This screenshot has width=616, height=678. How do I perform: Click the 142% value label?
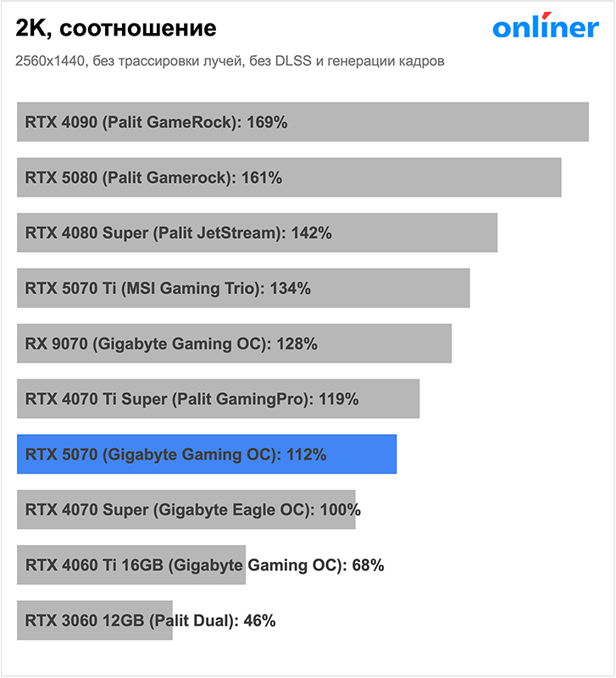pyautogui.click(x=311, y=233)
